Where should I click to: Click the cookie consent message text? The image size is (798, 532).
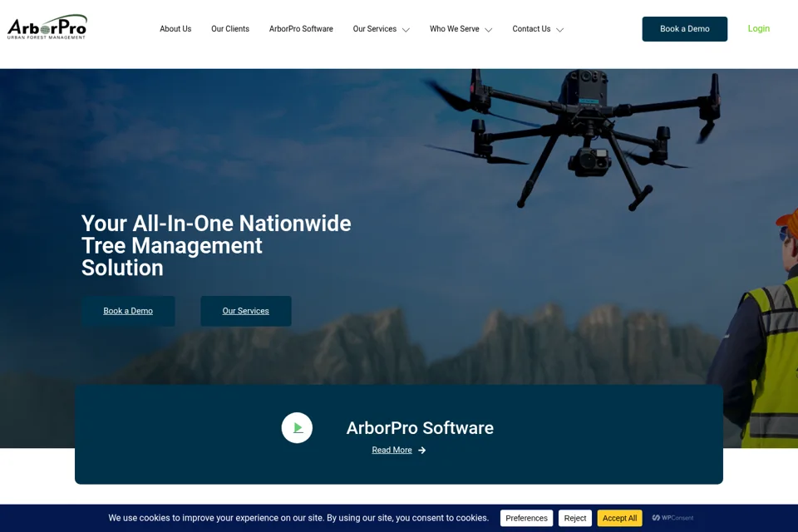[298, 518]
